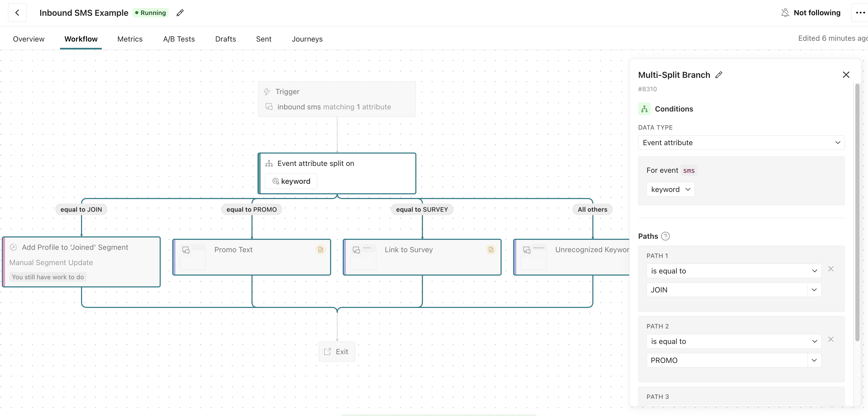The image size is (868, 416).
Task: Click the Trigger node
Action: pos(337,99)
